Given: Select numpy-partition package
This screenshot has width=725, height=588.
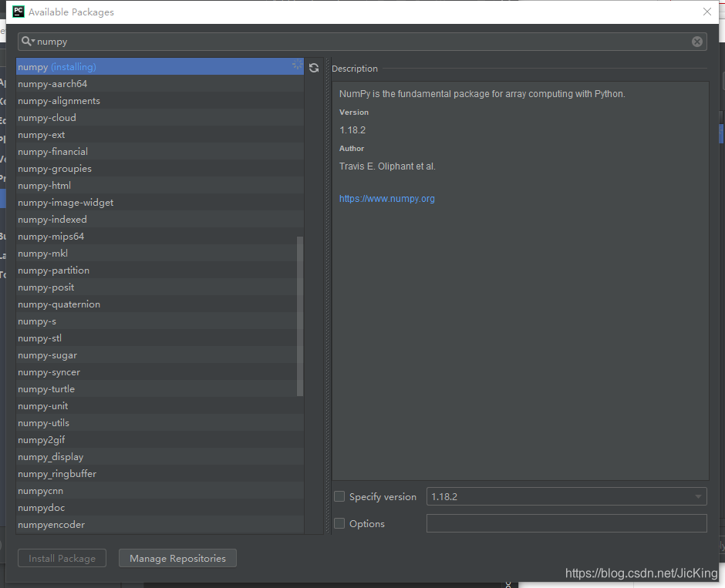Looking at the screenshot, I should coord(160,270).
